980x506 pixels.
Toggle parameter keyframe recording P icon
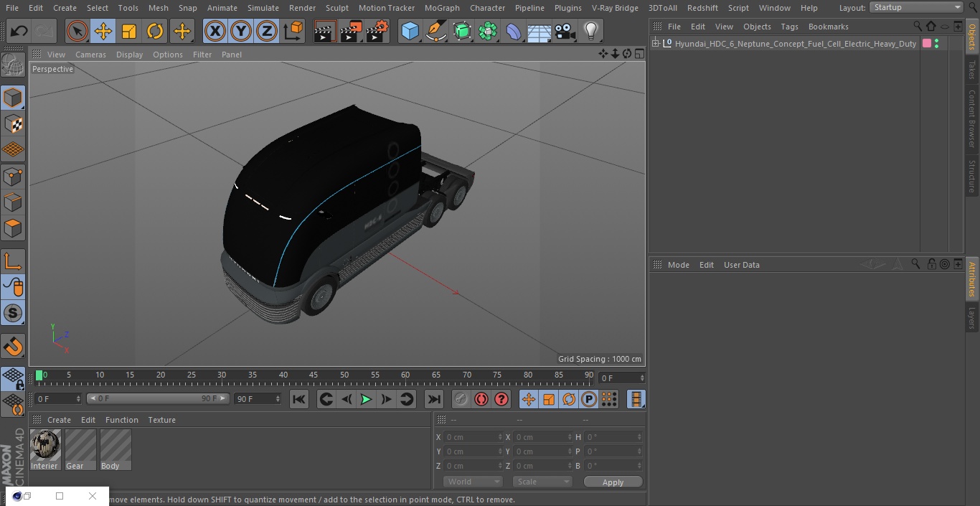589,399
